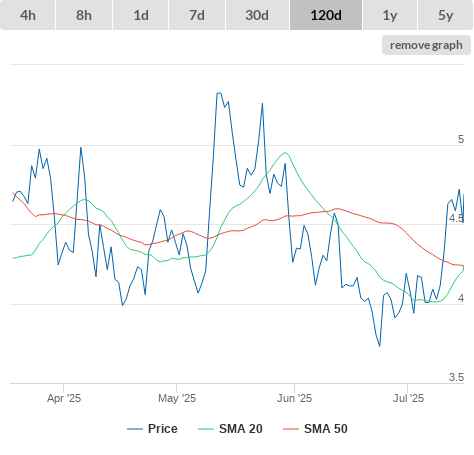Choose the 1d time range tab
The image size is (474, 455).
coord(141,15)
